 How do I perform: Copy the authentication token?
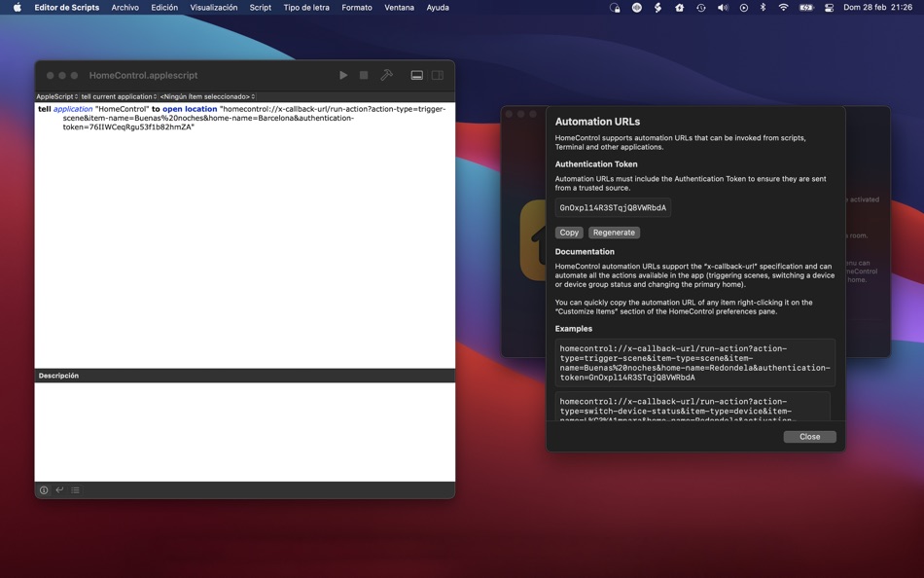pos(569,233)
